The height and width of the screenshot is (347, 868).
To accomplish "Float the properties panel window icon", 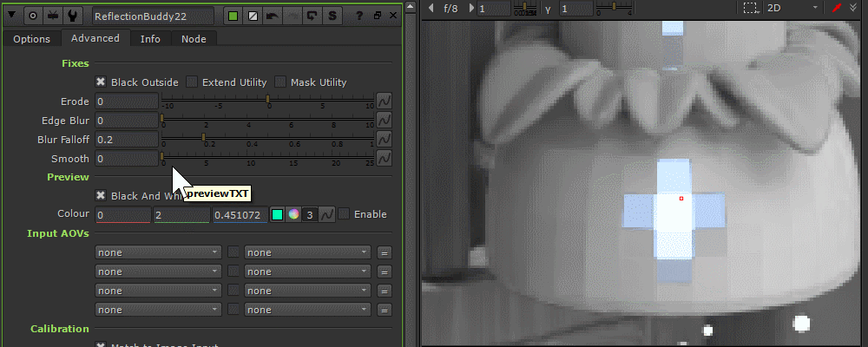I will [x=378, y=16].
